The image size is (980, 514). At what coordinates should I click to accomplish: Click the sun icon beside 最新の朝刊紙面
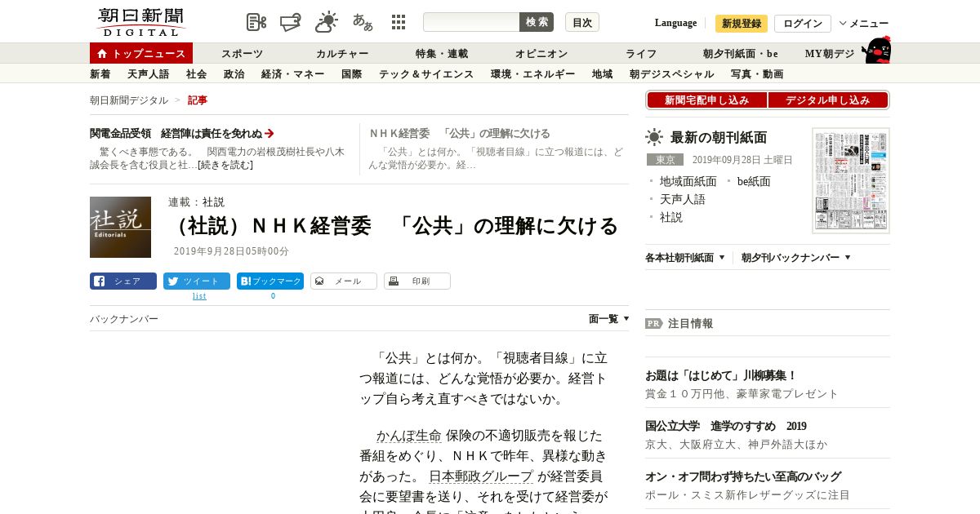coord(654,137)
